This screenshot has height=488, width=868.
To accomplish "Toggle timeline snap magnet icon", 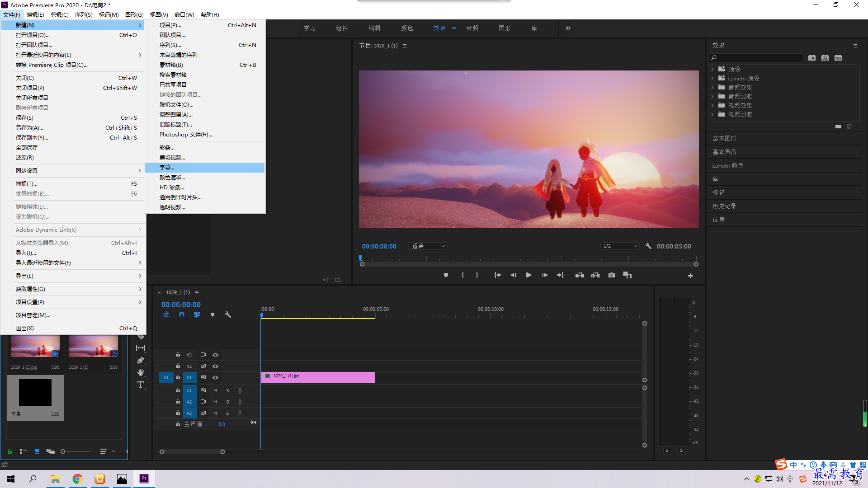I will coord(182,314).
